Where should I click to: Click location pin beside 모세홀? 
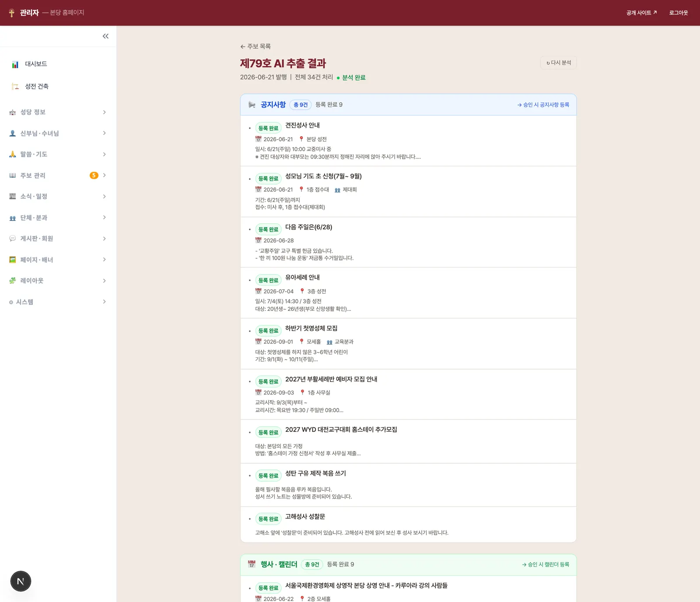[301, 342]
